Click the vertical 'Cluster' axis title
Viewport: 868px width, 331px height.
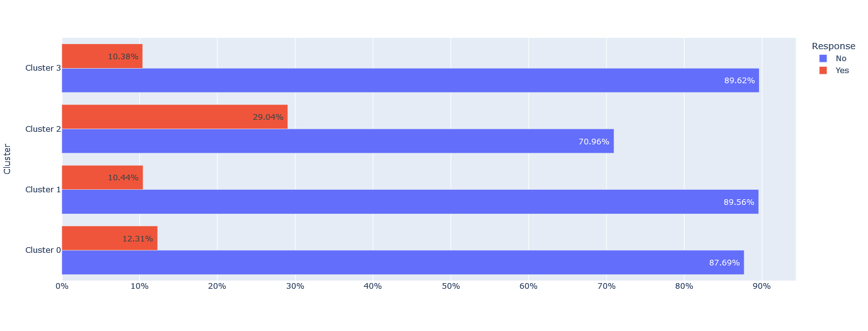(x=8, y=159)
